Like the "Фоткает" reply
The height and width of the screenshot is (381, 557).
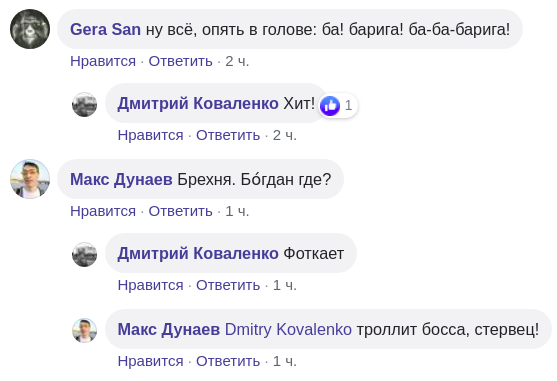pyautogui.click(x=151, y=285)
